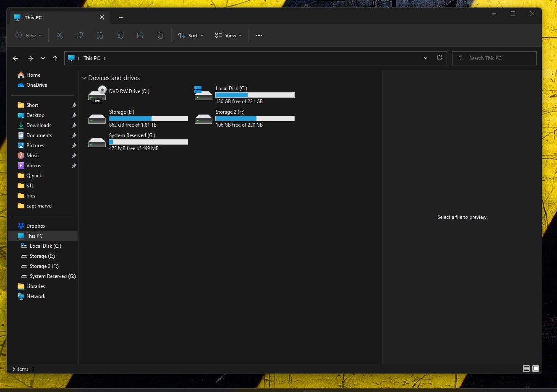Click This PC breadcrumb in address bar
Viewport: 557px width, 392px height.
[x=92, y=58]
